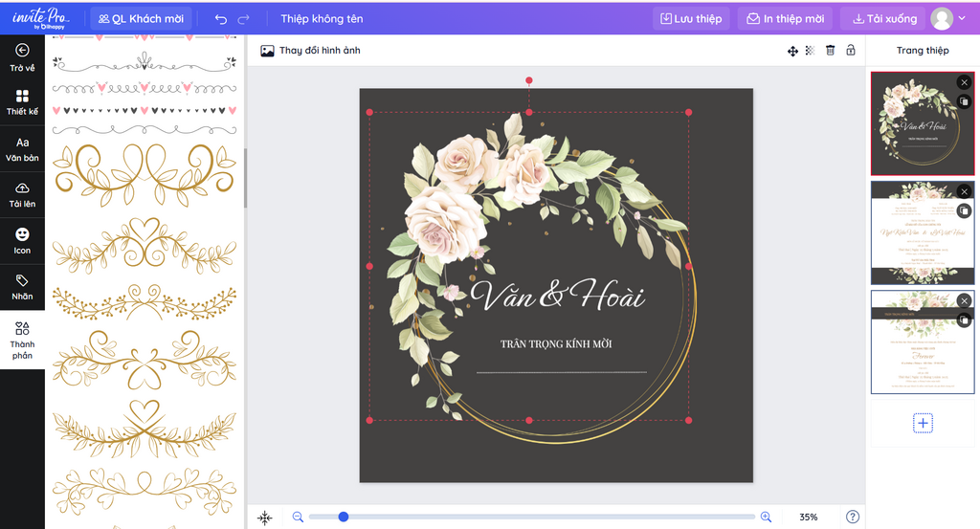The height and width of the screenshot is (529, 980).
Task: Click the undo arrow
Action: point(221,19)
